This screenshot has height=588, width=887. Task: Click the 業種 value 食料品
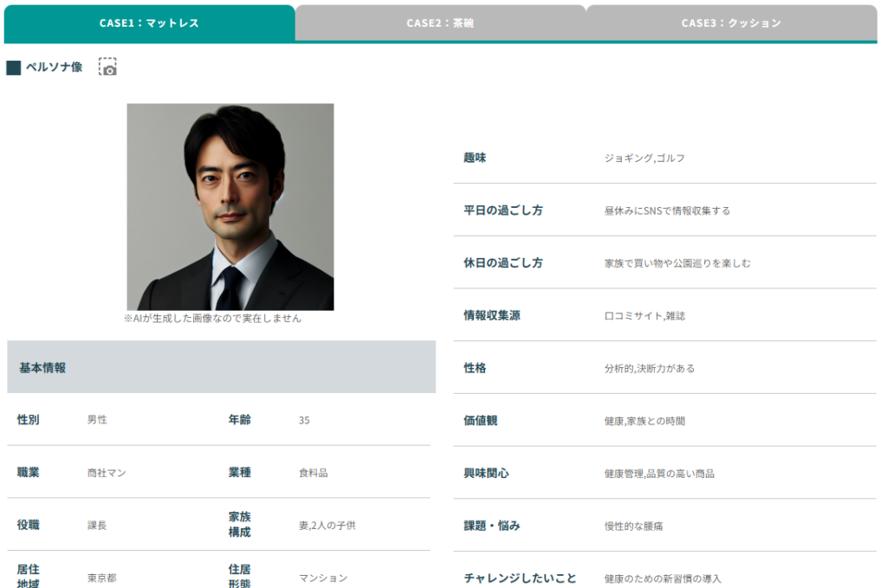[313, 473]
